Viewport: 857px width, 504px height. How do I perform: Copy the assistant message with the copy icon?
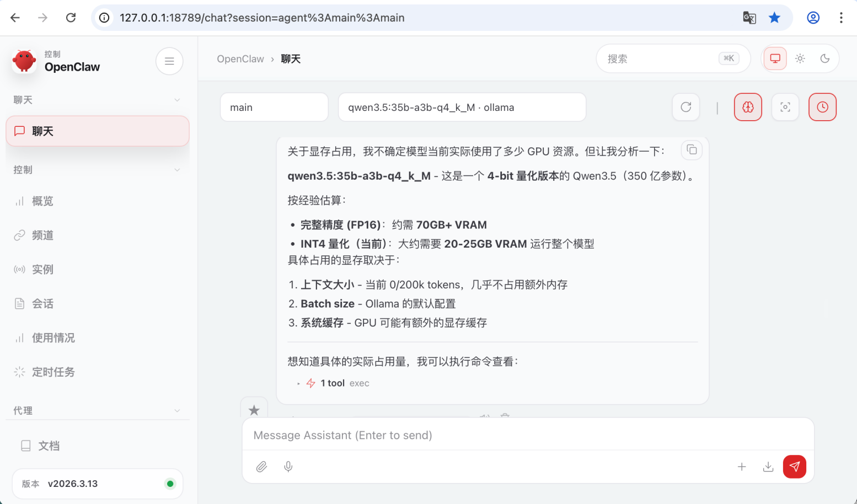point(692,150)
